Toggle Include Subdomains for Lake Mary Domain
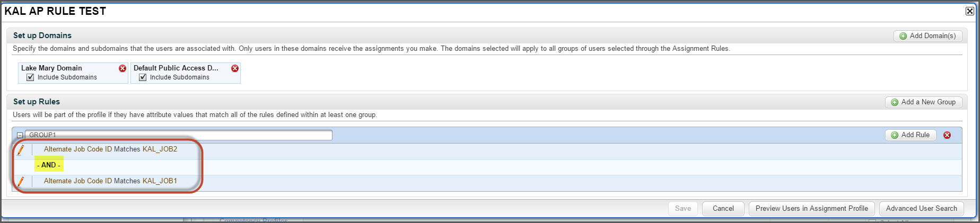980x223 pixels. point(30,77)
